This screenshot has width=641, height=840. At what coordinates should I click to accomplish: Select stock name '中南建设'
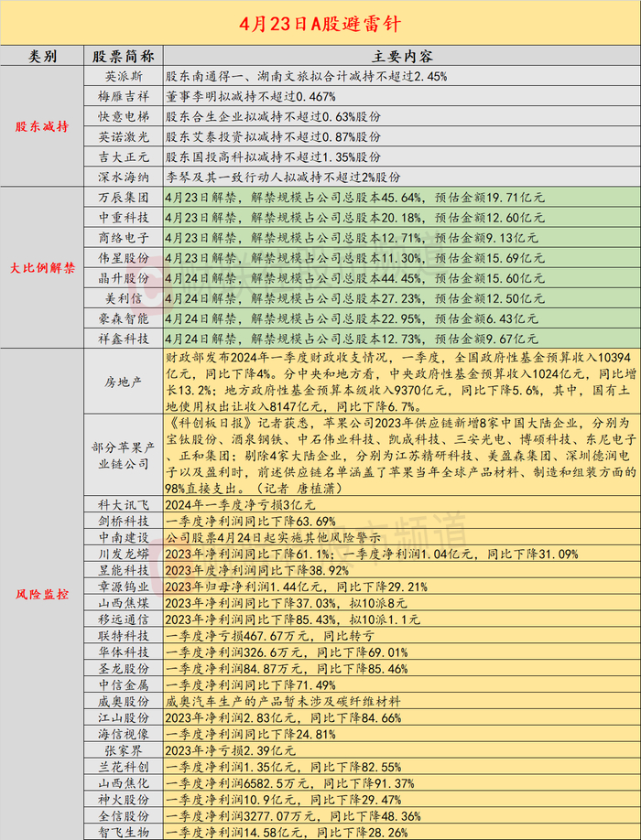[124, 537]
